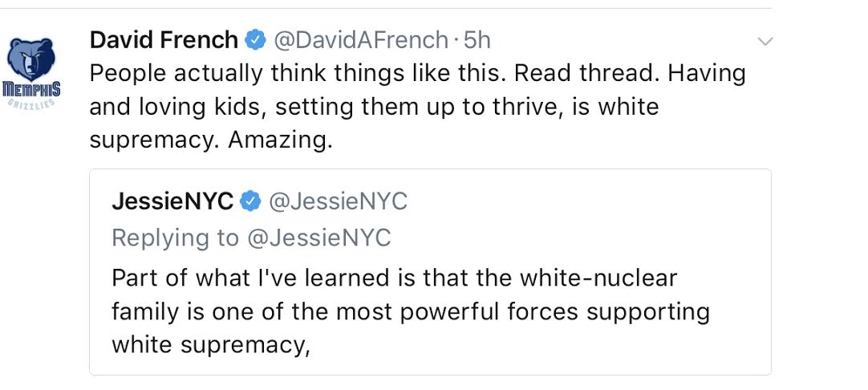Click the word "Amazing." in David's tweet
Viewport: 868px width, 390px height.
[280, 140]
